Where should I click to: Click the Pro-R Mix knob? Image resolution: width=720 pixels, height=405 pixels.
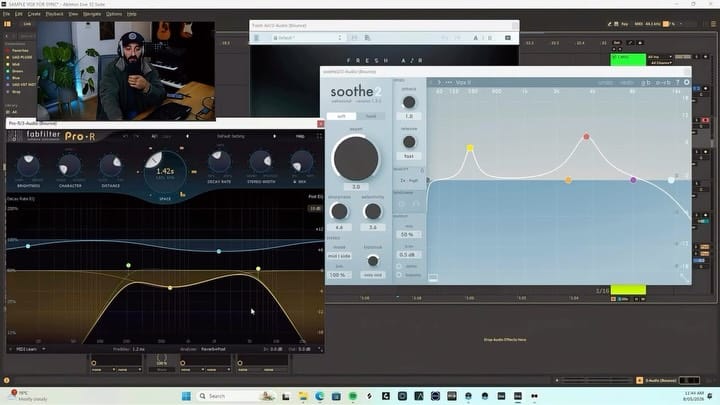point(302,162)
